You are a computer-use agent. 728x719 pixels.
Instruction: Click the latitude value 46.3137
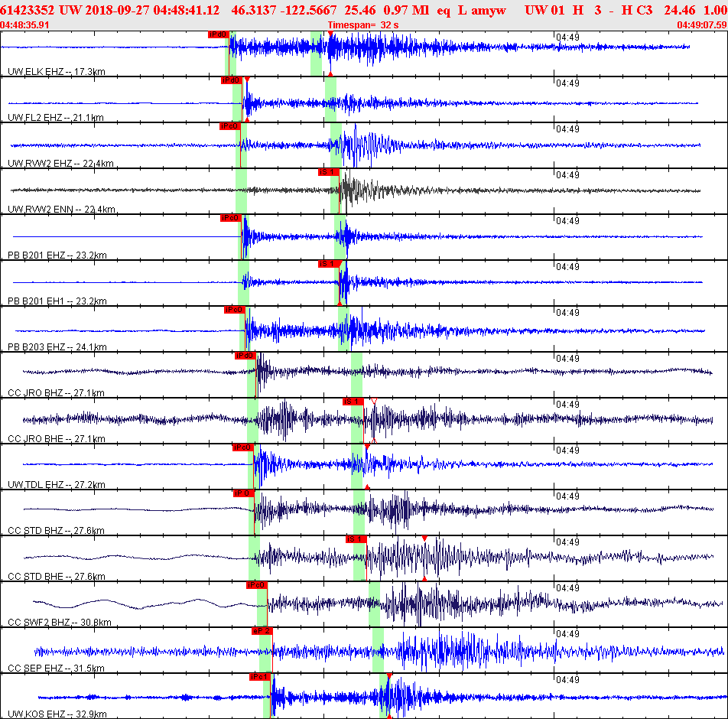click(254, 10)
